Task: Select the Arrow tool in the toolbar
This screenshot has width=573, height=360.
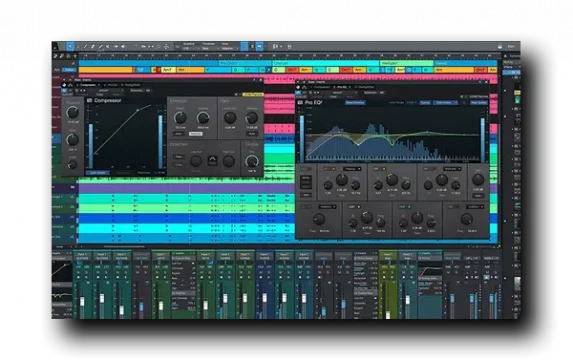Action: click(x=70, y=46)
